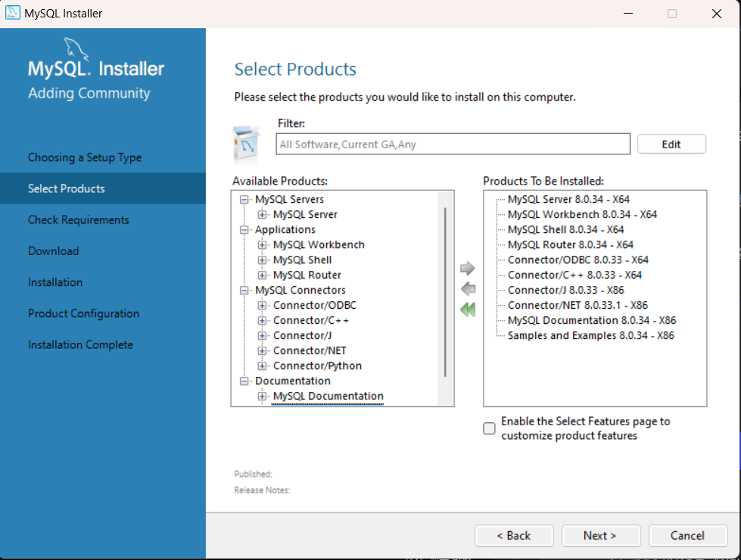This screenshot has height=560, width=741.
Task: Select MySQL Server in Available Products
Action: [x=305, y=215]
